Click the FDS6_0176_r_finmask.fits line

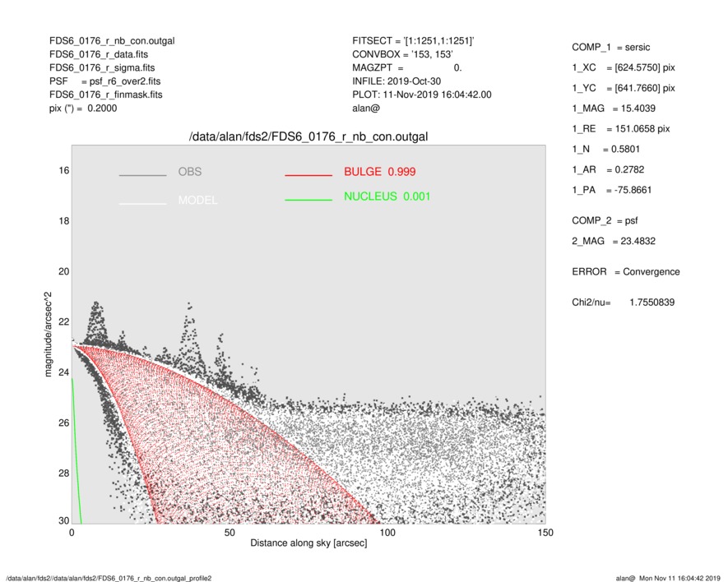(x=106, y=95)
